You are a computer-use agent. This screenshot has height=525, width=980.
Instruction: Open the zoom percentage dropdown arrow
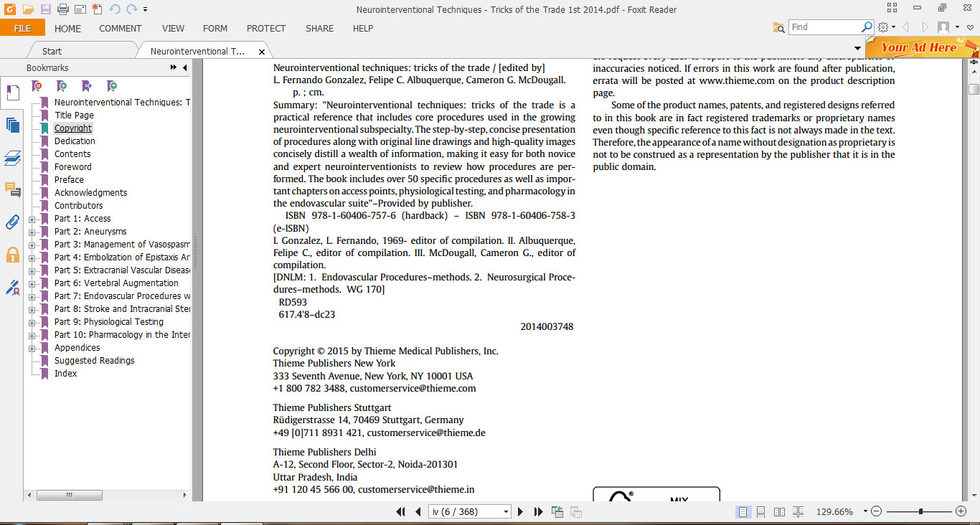pos(864,511)
